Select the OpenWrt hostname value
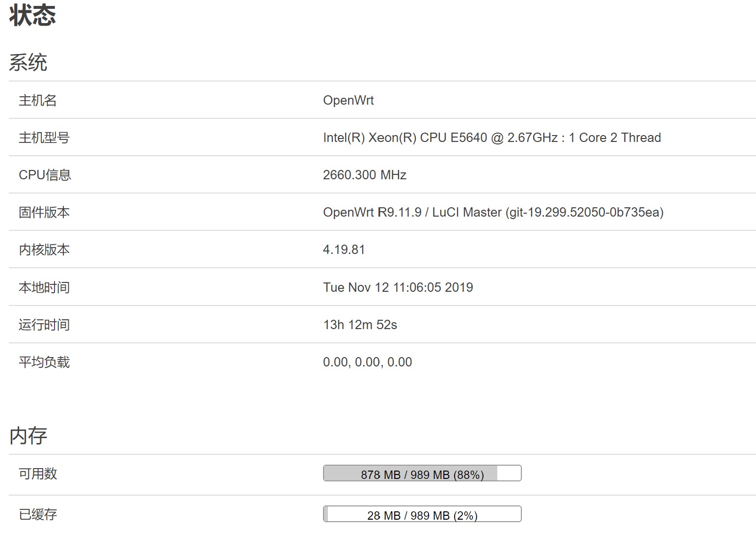Viewport: 756px width, 558px height. pyautogui.click(x=348, y=100)
